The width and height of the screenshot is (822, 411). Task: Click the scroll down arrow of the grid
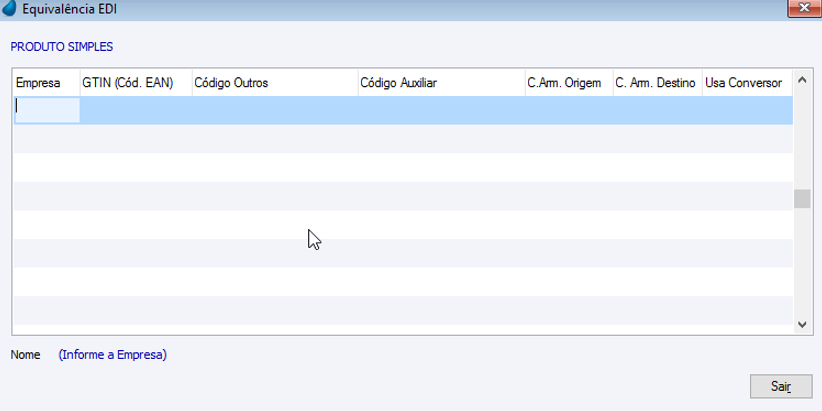[802, 324]
